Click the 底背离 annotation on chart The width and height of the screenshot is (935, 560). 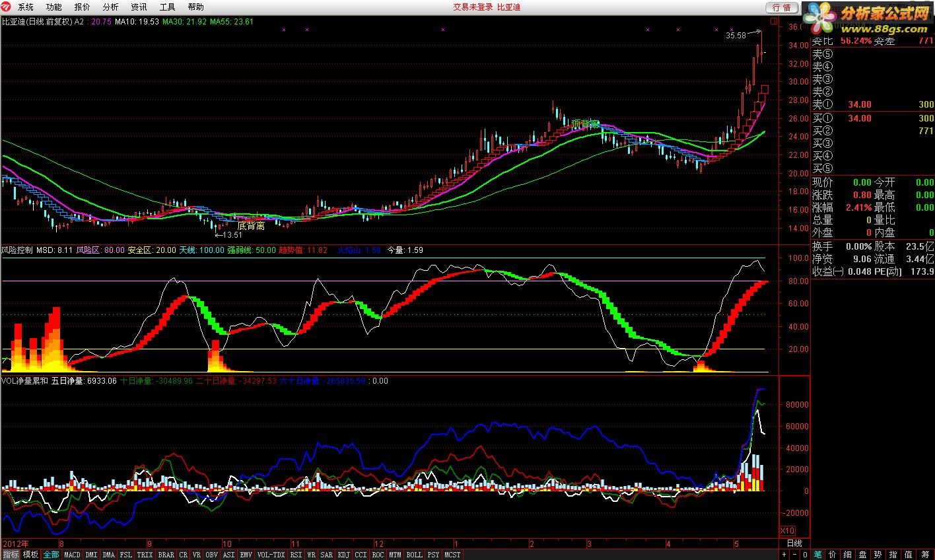tap(251, 226)
